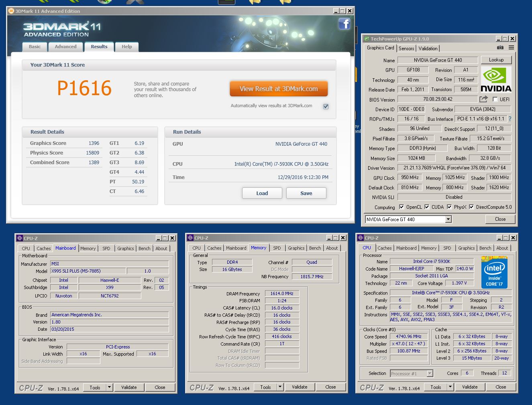Open Graphics tab in the Memory CPU-Z window
Viewport: 532px width, 405px height.
pos(296,248)
